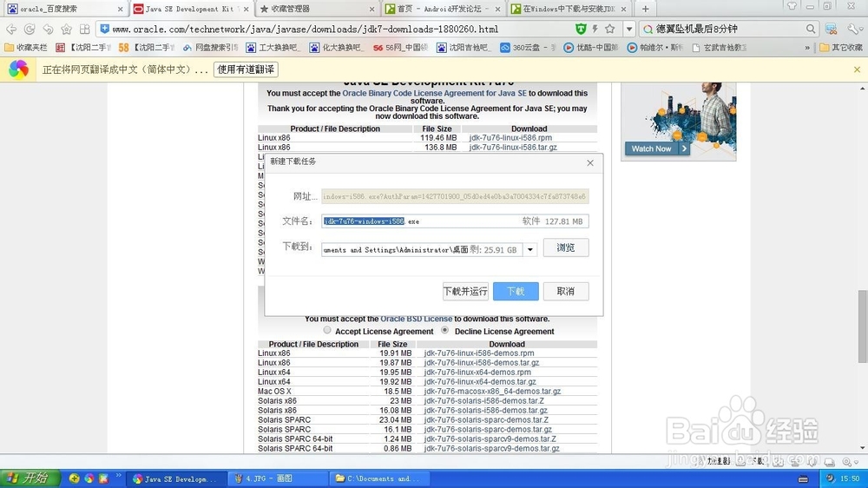Click the taskbar clock 15:50
868x488 pixels.
coord(849,478)
